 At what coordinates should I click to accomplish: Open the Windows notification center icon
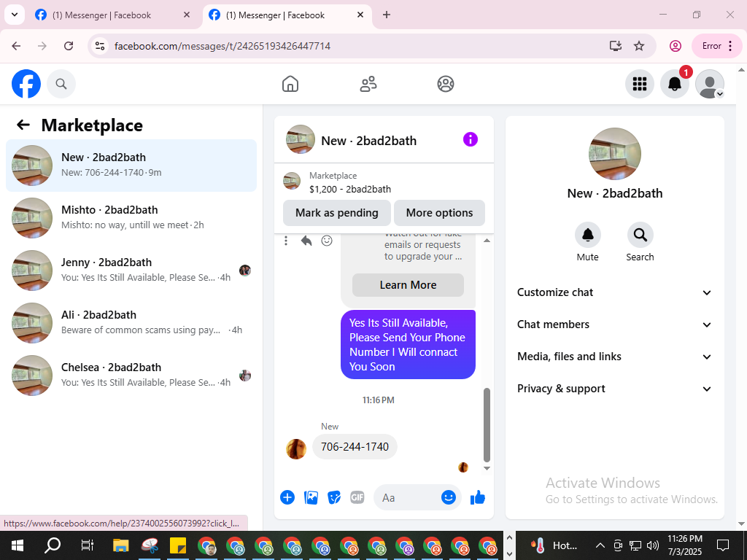723,545
